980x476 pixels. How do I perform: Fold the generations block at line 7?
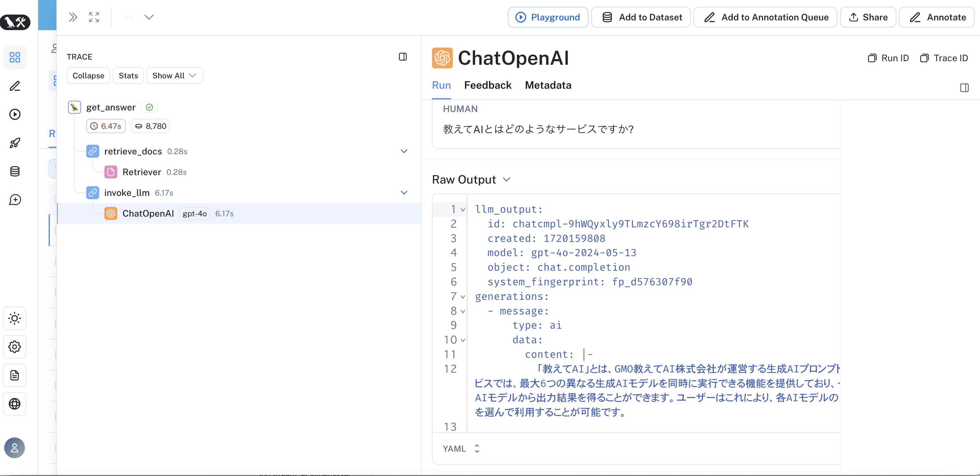(463, 297)
